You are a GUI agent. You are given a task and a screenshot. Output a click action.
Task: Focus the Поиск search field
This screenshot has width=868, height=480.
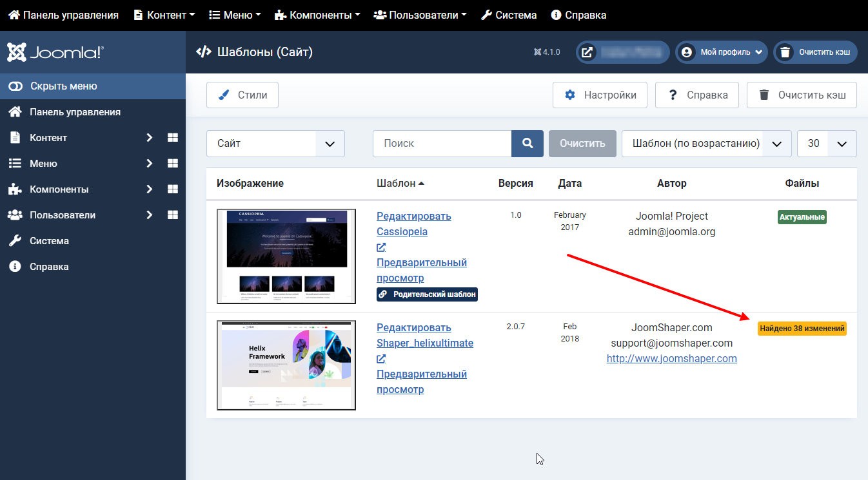(x=442, y=144)
